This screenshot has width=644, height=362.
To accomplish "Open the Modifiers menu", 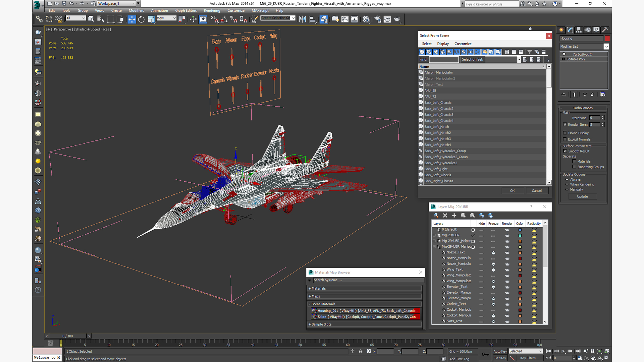I will tap(136, 10).
